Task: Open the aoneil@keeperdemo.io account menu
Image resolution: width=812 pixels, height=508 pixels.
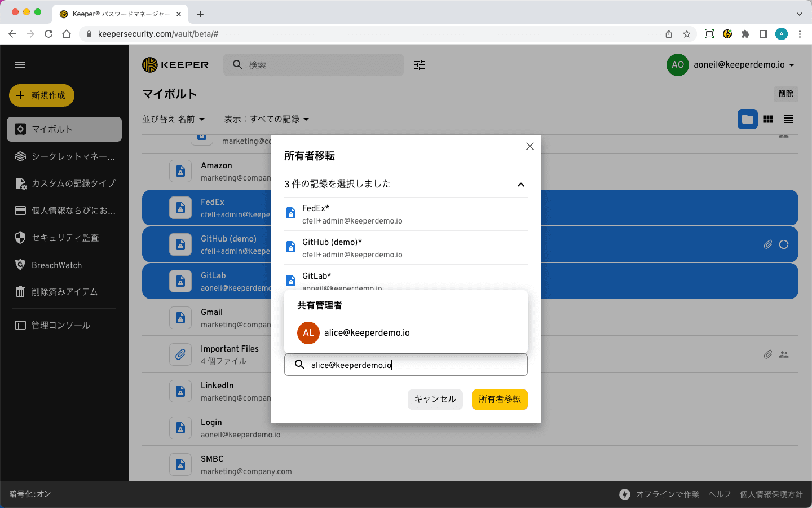Action: click(731, 65)
